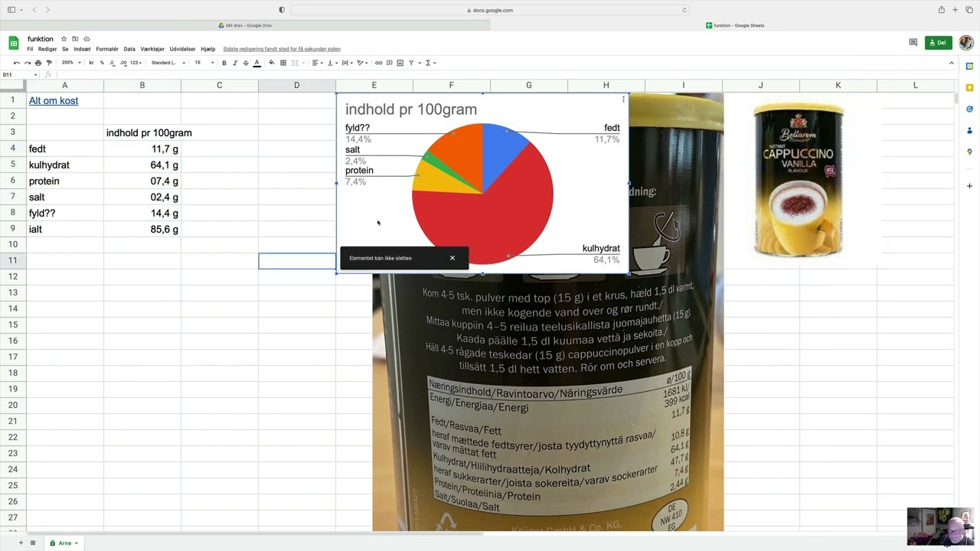Viewport: 980px width, 551px height.
Task: Open the last edit history link
Action: click(x=282, y=49)
